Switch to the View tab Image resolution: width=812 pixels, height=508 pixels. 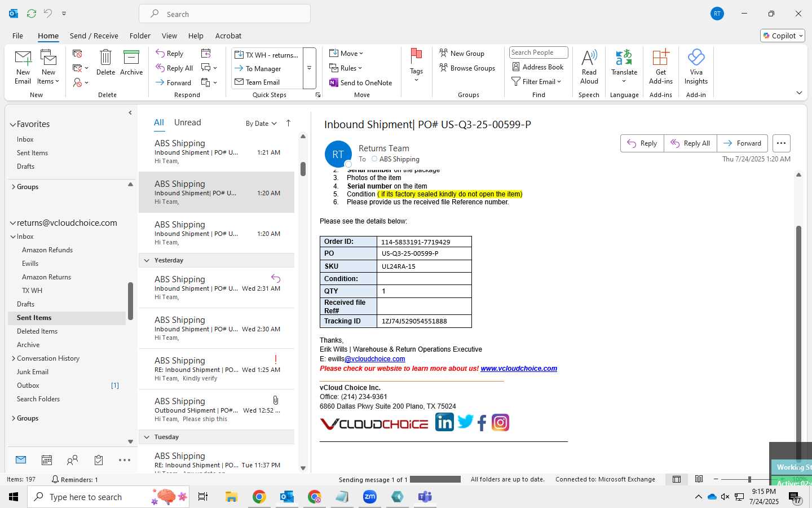click(x=169, y=36)
